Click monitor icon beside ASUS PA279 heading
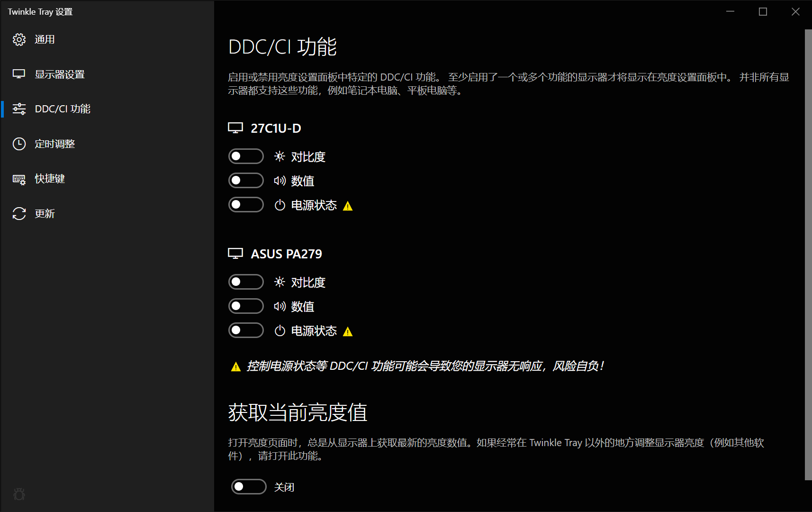The height and width of the screenshot is (512, 812). click(235, 254)
